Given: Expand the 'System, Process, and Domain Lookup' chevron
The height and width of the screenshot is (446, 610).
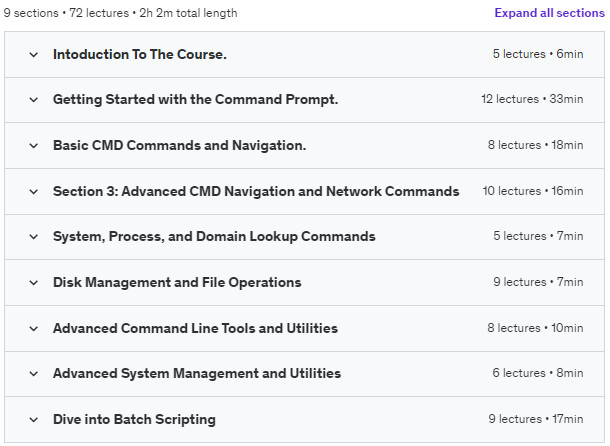Looking at the screenshot, I should 34,237.
